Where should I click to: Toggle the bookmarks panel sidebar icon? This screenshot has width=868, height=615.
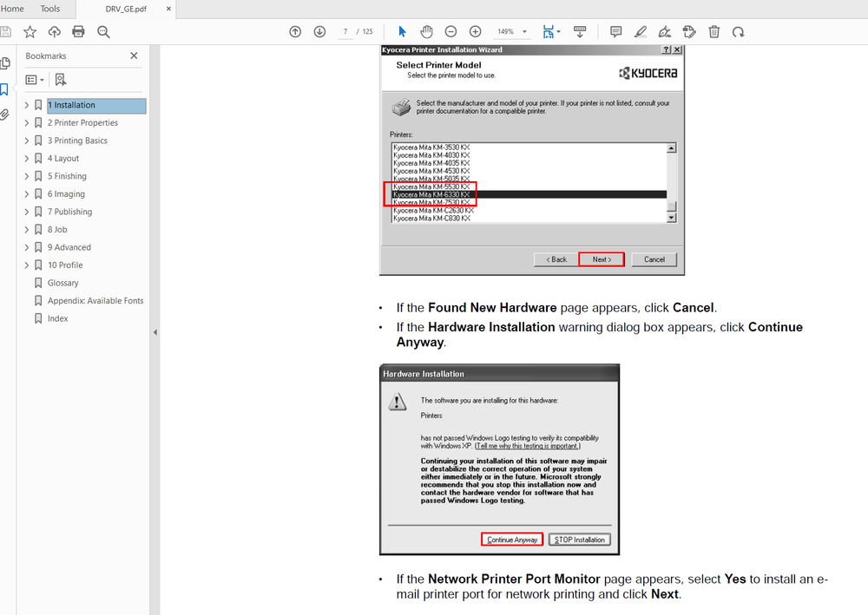coord(4,89)
